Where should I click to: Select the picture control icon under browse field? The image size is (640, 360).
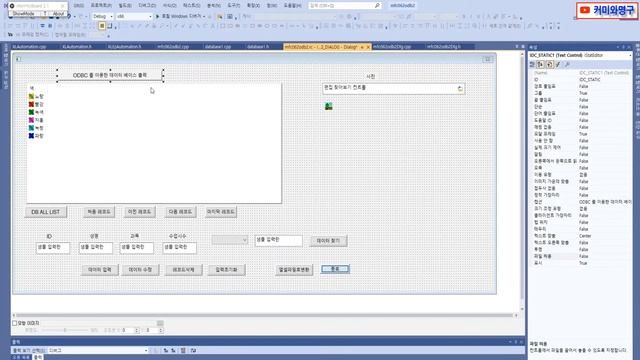point(329,107)
